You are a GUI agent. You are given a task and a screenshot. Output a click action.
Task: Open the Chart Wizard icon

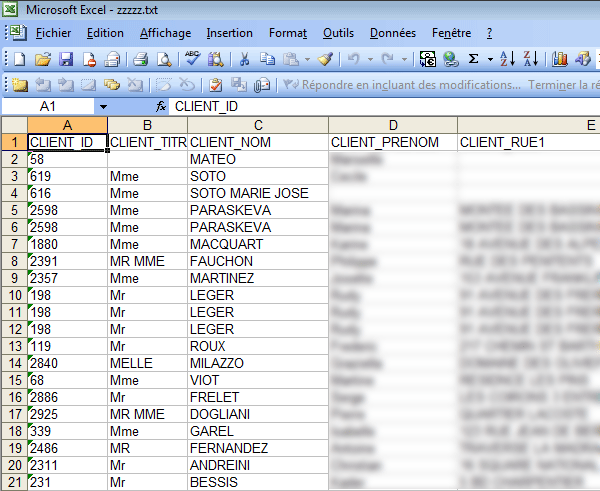pos(559,59)
